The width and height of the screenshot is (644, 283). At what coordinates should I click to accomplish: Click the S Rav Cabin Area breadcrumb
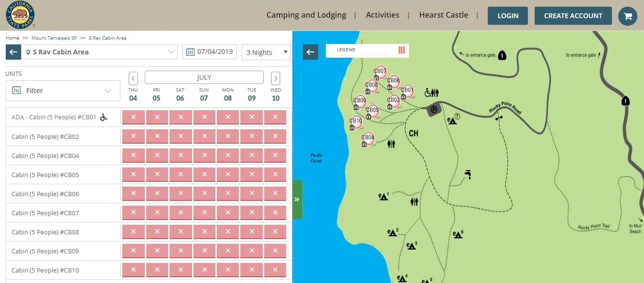107,38
